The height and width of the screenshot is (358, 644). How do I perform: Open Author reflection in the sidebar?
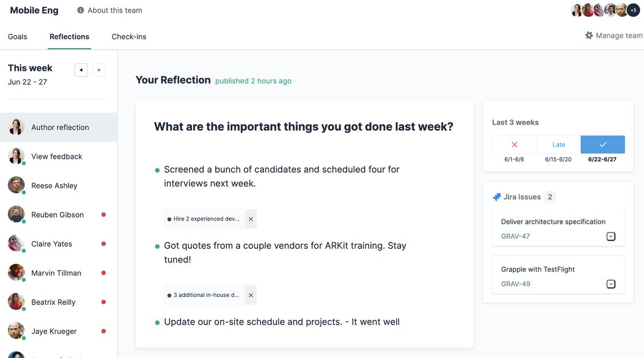point(60,127)
